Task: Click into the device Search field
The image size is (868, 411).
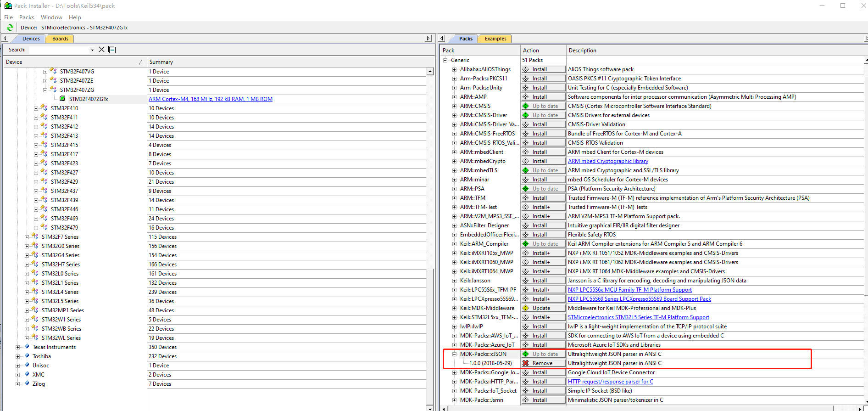Action: coord(59,50)
